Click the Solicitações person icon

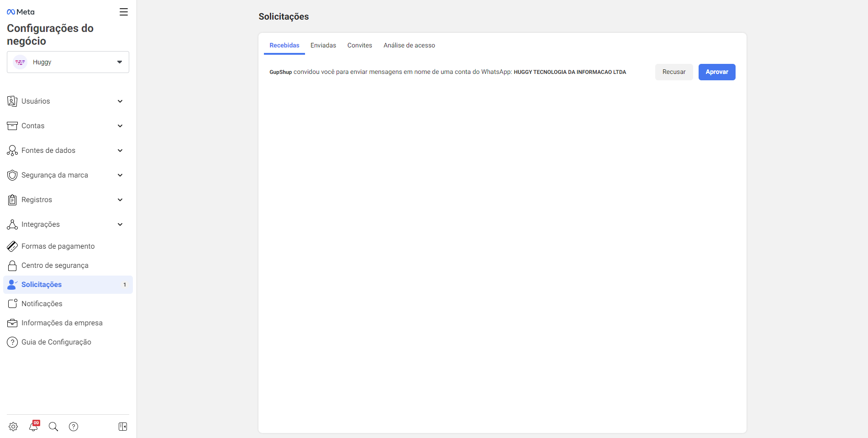(12, 285)
